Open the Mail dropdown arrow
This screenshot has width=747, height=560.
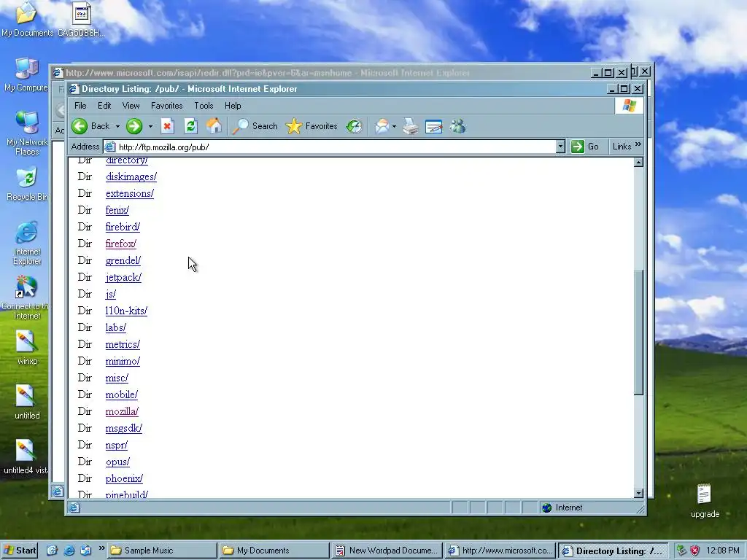(394, 127)
